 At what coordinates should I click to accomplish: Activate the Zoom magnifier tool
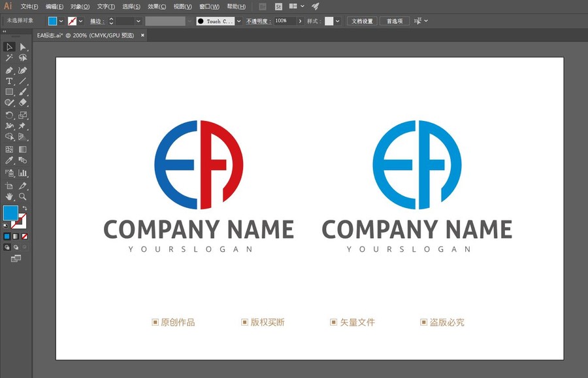(x=23, y=196)
